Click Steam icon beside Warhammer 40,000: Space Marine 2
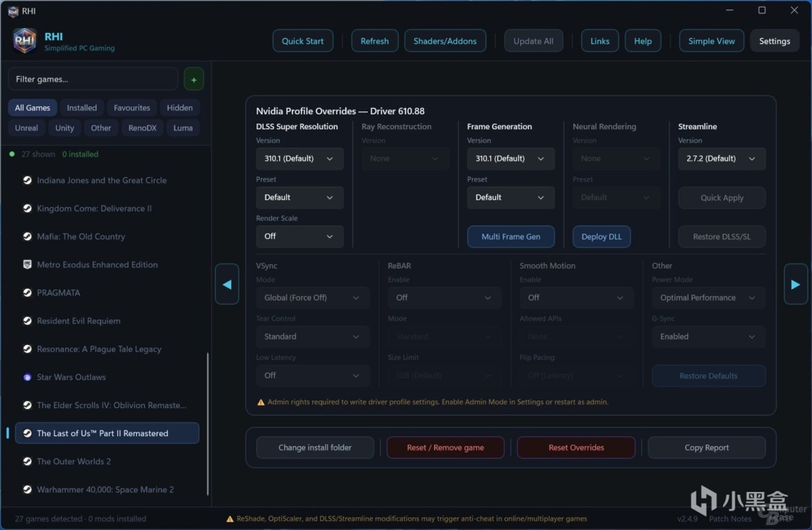Viewport: 812px width, 530px height. (27, 489)
